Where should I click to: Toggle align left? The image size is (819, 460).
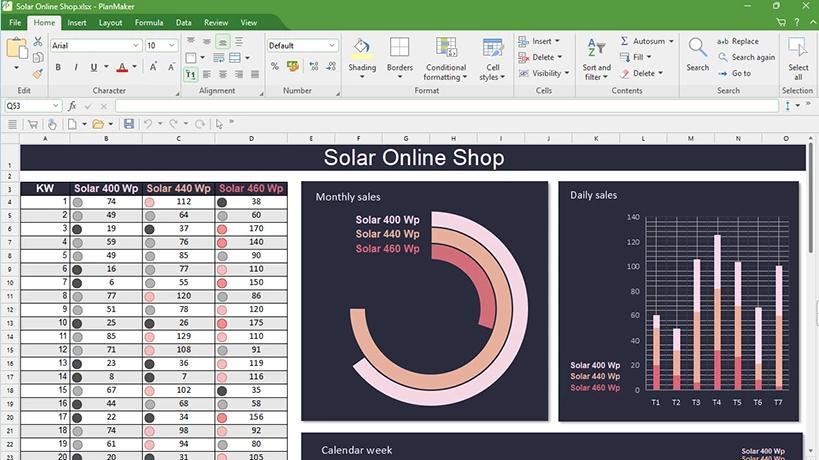coord(207,75)
